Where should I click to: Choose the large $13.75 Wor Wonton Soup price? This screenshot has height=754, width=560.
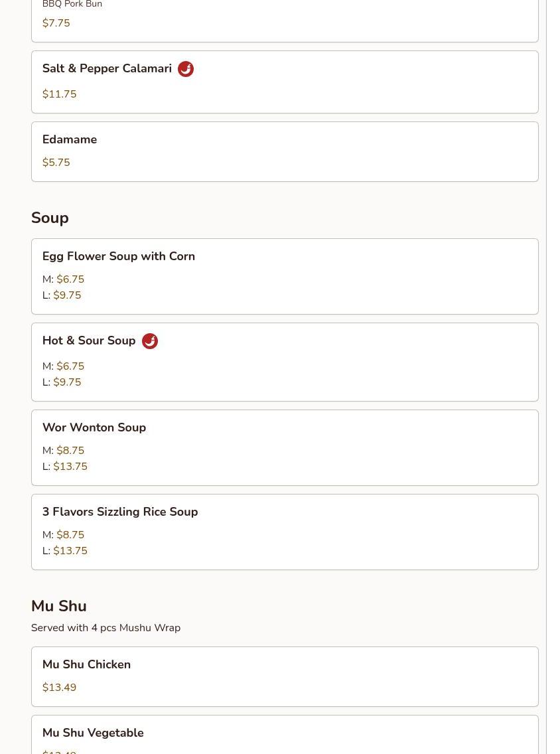tap(70, 467)
